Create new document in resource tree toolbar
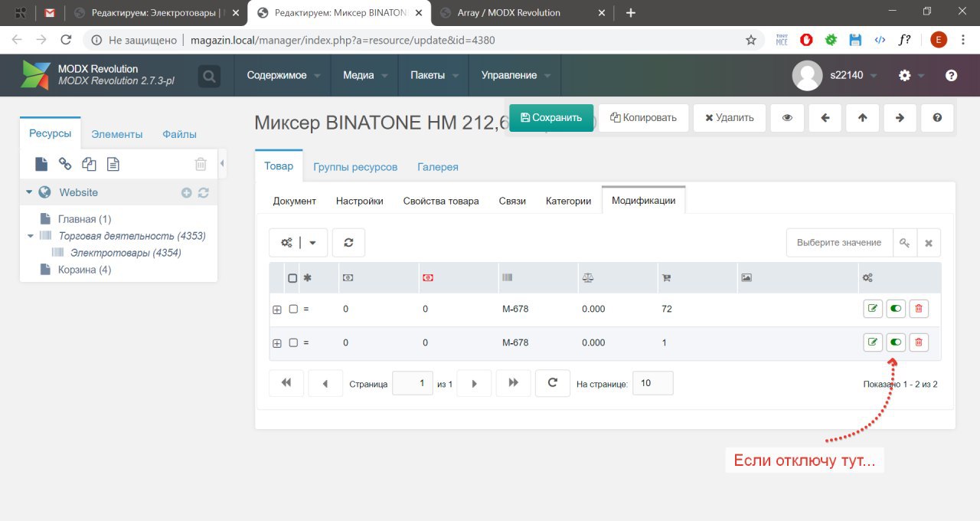 pyautogui.click(x=41, y=164)
